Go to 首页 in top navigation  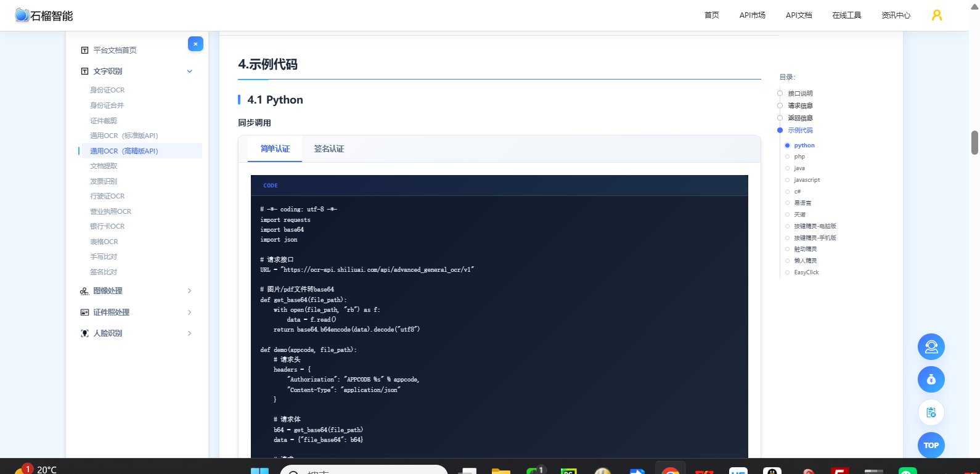coord(712,15)
